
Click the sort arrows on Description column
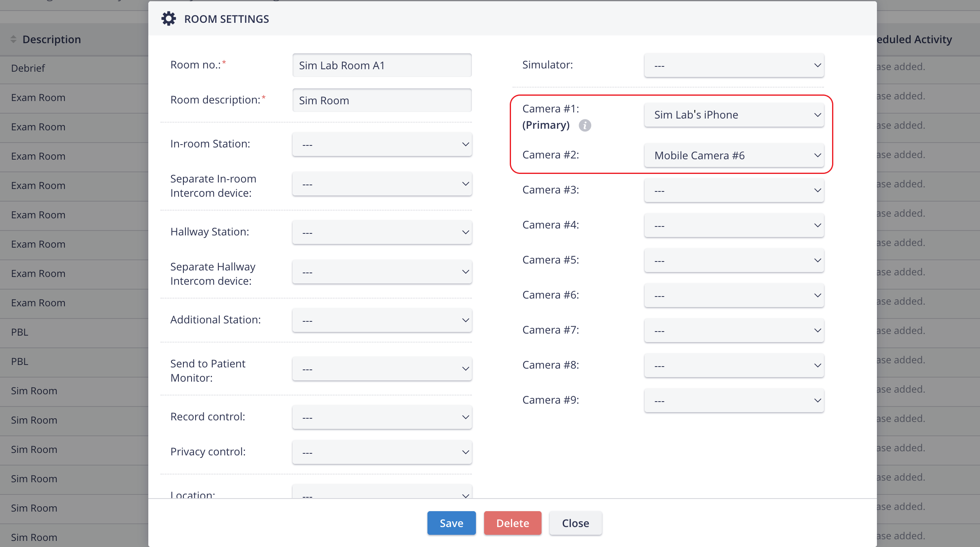13,39
